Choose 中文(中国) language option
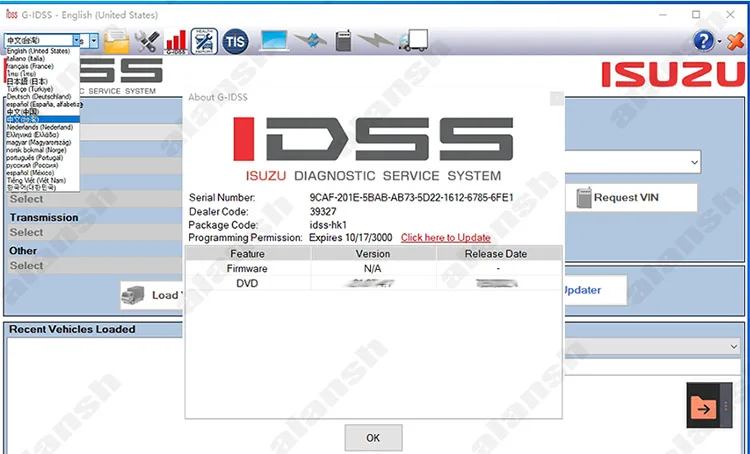This screenshot has height=454, width=750. tap(22, 112)
